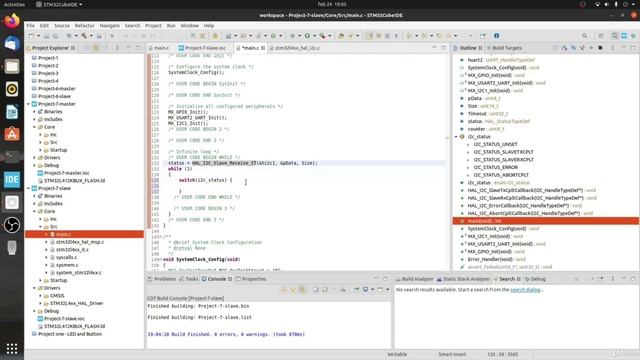Open LibreOffice Writer from the dock

click(12, 111)
